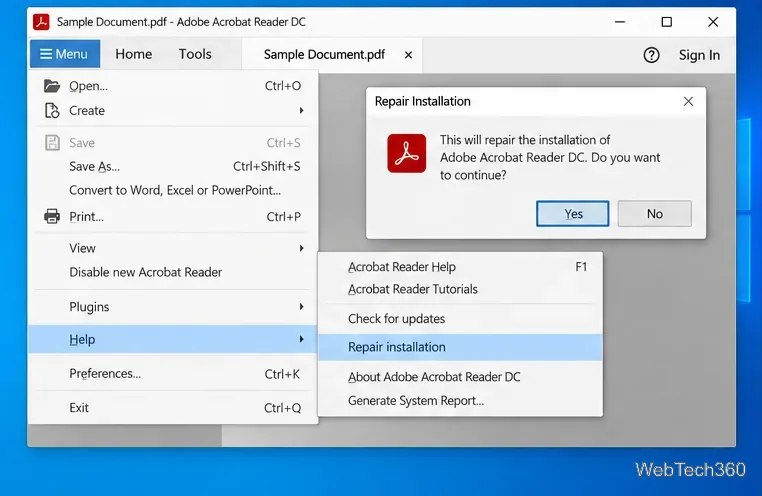Click the Open... menu label
This screenshot has width=762, height=496.
(x=88, y=86)
